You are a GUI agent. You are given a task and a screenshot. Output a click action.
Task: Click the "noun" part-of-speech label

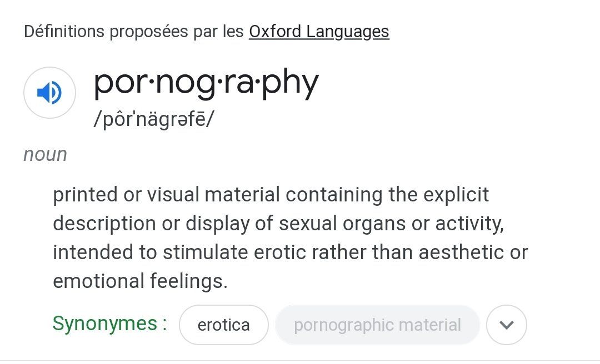coord(45,154)
